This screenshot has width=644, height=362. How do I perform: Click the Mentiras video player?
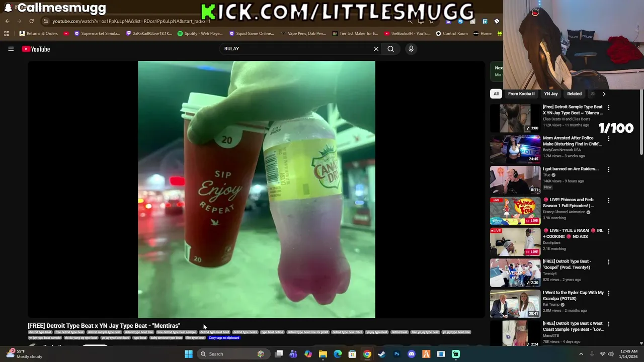coord(256,190)
